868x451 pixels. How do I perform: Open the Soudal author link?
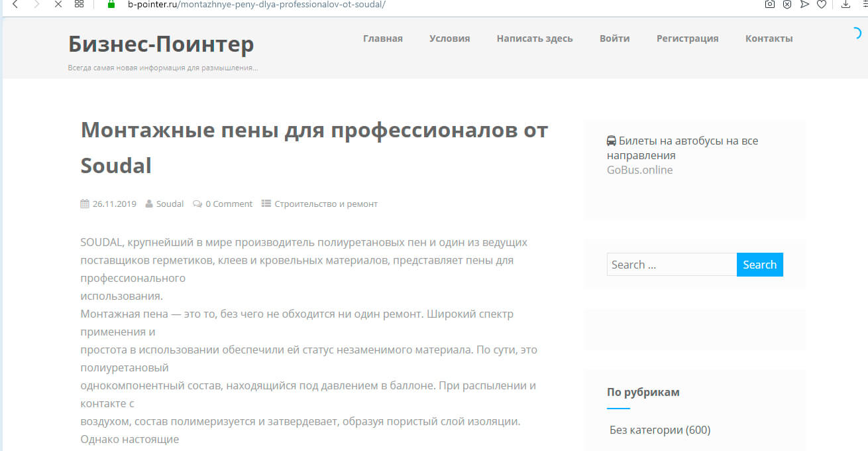pyautogui.click(x=170, y=204)
